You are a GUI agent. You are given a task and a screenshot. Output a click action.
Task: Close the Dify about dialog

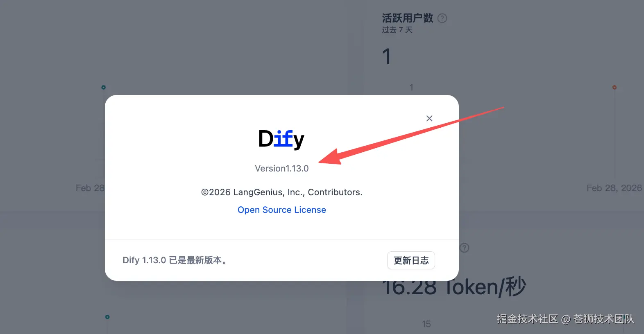coord(429,118)
